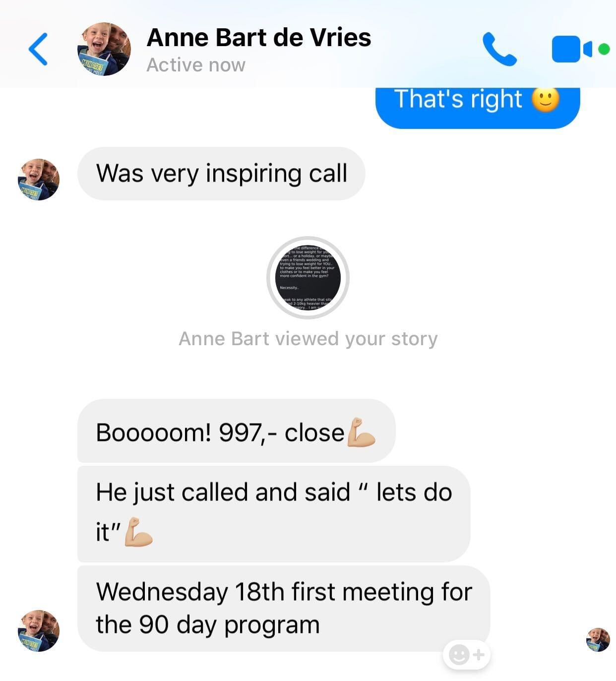Select the 'Was very inspiring call' message

coord(221,174)
